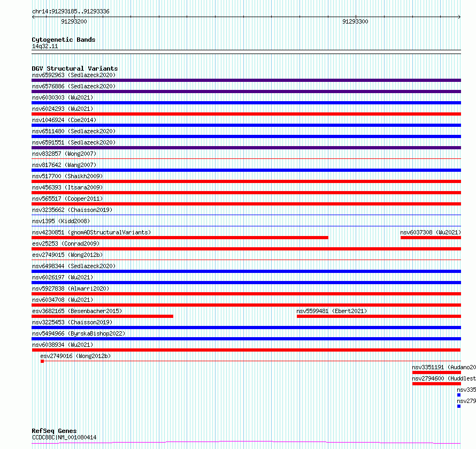Screen dimensions: 476x449
Task: Click the red bar under nsv4230851
Action: coord(180,238)
